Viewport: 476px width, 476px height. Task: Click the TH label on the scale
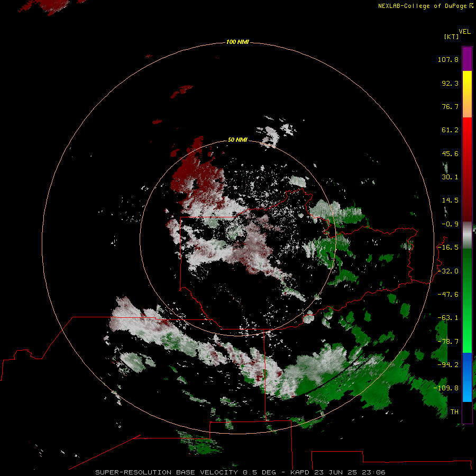click(x=454, y=412)
